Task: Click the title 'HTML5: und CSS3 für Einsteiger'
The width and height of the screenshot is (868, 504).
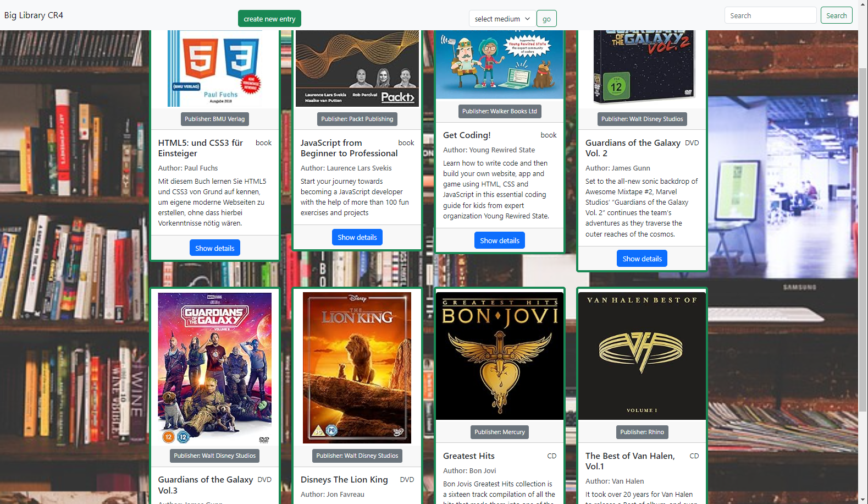Action: [201, 148]
